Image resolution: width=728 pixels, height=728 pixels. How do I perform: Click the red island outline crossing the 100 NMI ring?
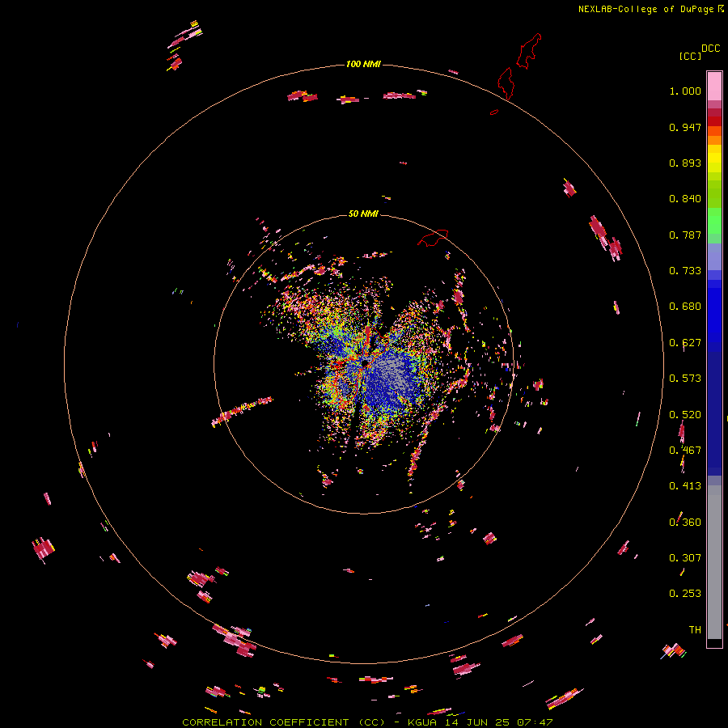(506, 83)
